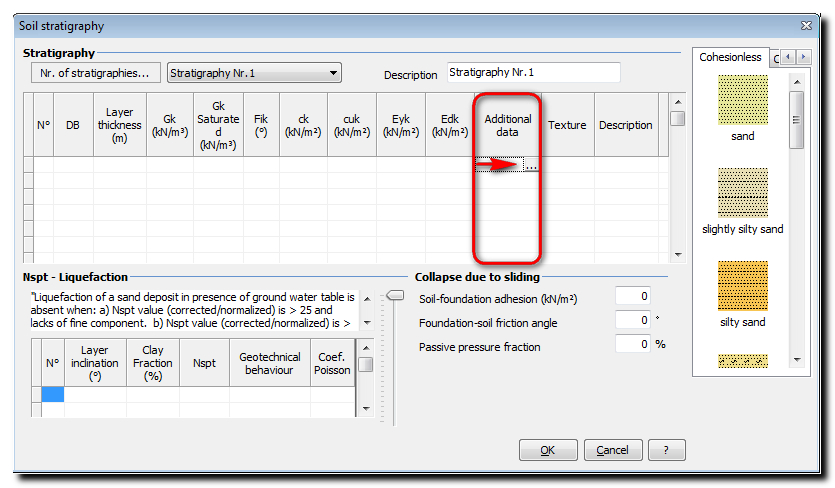Click the cuk column header
The image size is (835, 488).
(x=352, y=125)
